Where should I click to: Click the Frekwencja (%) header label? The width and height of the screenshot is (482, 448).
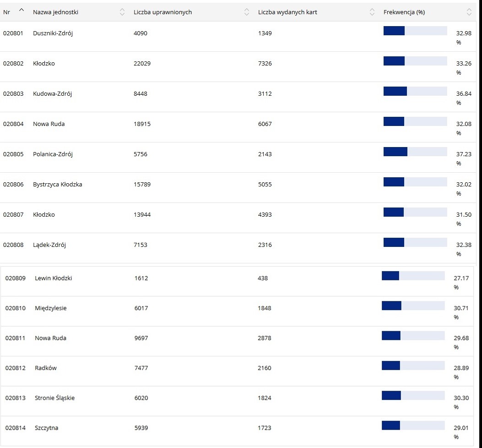pos(404,12)
